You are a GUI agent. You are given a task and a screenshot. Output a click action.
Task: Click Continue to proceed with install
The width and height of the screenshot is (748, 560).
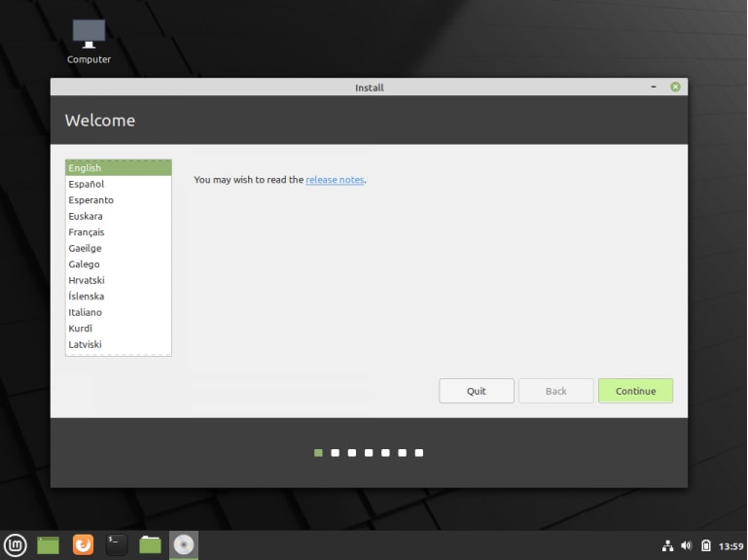pos(635,391)
